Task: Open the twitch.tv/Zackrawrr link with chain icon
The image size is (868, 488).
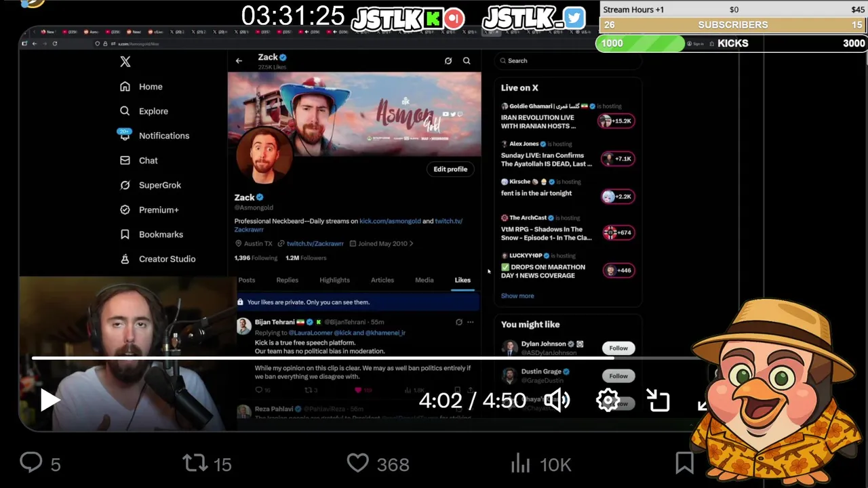Action: tap(311, 243)
